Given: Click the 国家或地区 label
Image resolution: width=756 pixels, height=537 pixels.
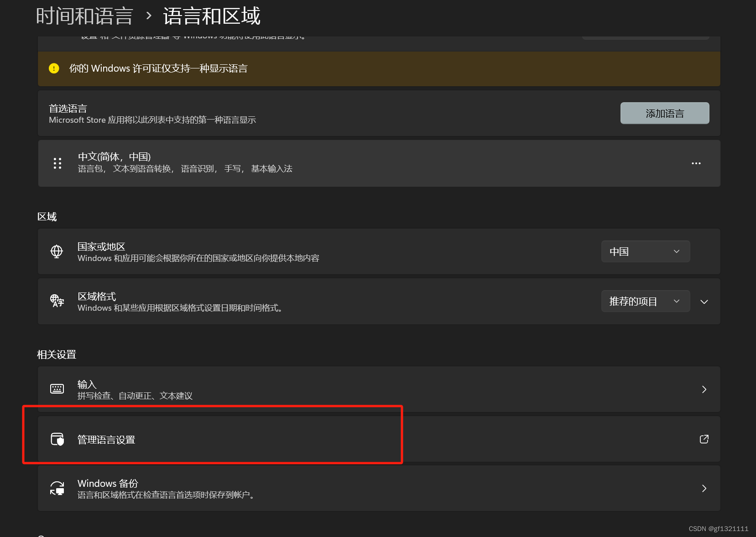Looking at the screenshot, I should (x=101, y=246).
